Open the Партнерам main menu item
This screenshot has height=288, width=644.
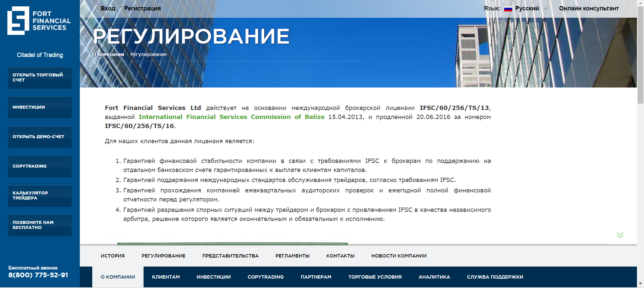coord(316,277)
